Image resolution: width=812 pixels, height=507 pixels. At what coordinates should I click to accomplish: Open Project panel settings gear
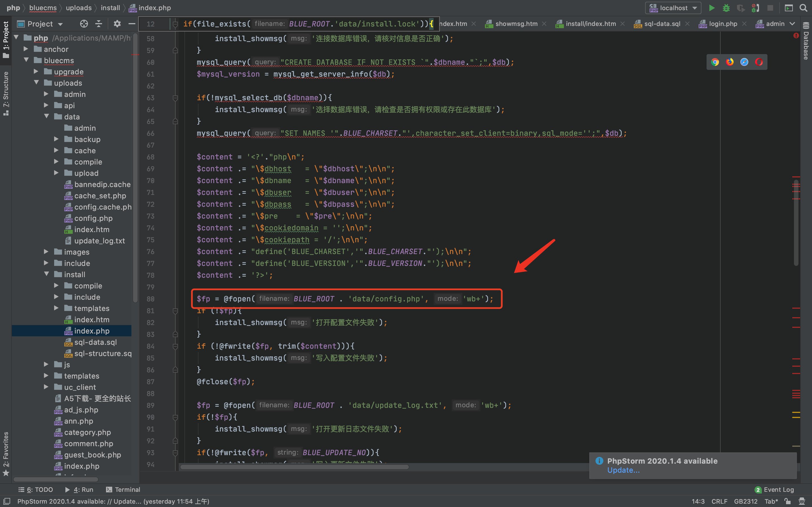click(117, 24)
